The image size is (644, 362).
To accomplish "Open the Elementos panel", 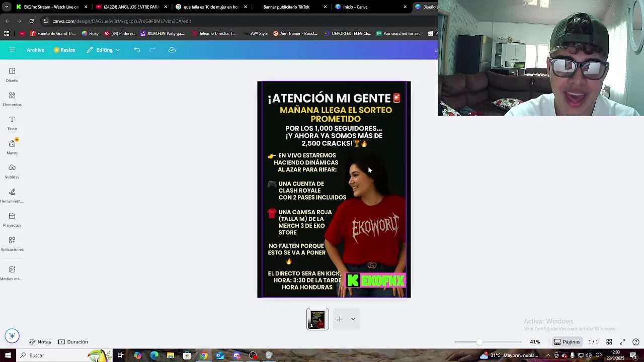I will tap(12, 99).
